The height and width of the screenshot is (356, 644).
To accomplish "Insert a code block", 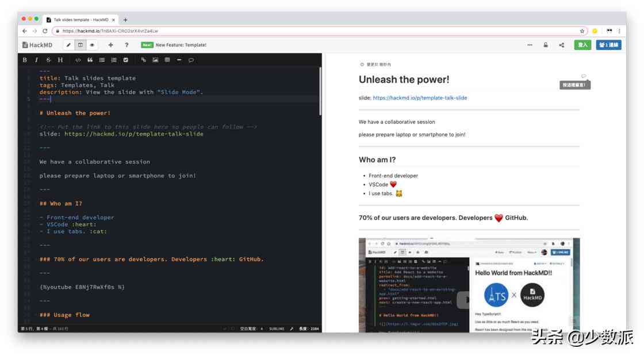I will click(x=78, y=60).
